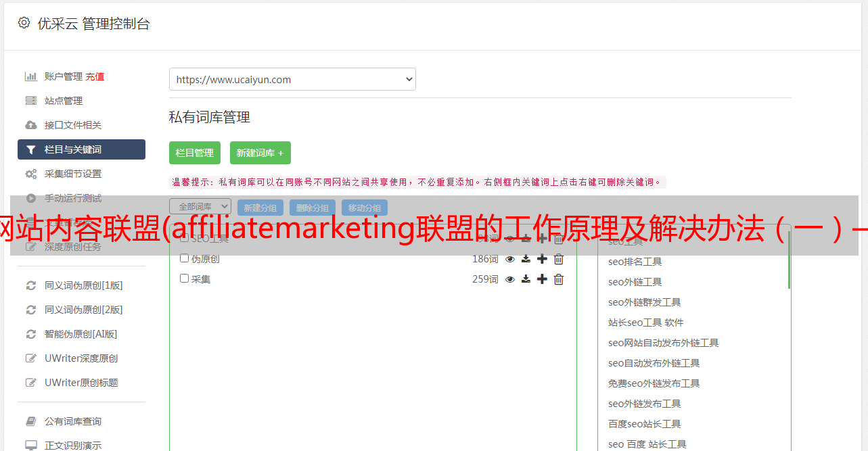Click the 移动分组 button
This screenshot has width=868, height=451.
pos(365,208)
